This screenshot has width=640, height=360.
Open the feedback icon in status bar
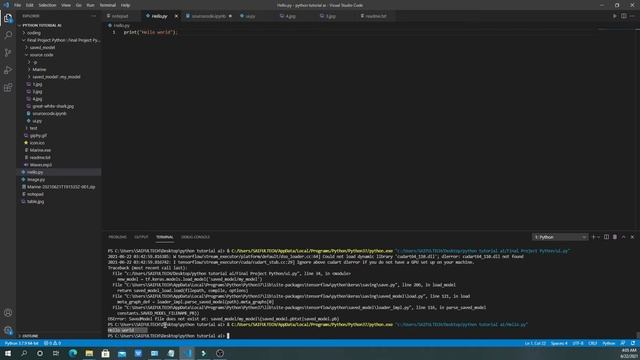coord(623,343)
